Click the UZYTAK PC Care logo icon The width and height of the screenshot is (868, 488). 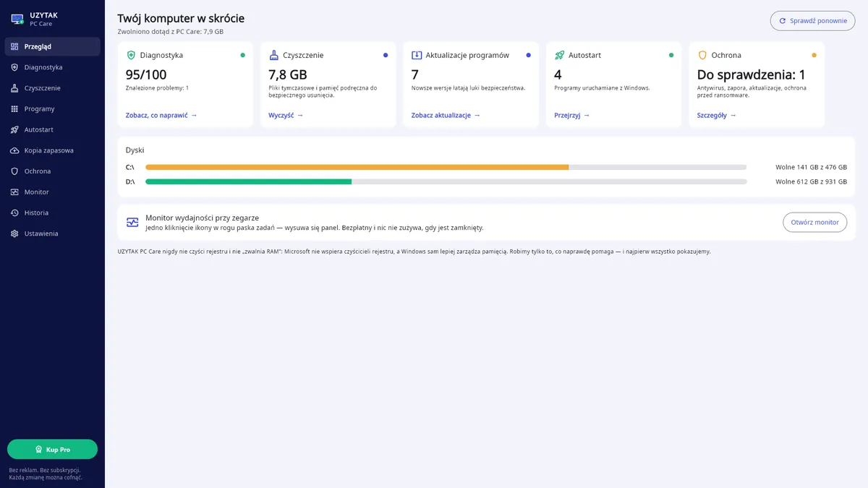(x=17, y=19)
